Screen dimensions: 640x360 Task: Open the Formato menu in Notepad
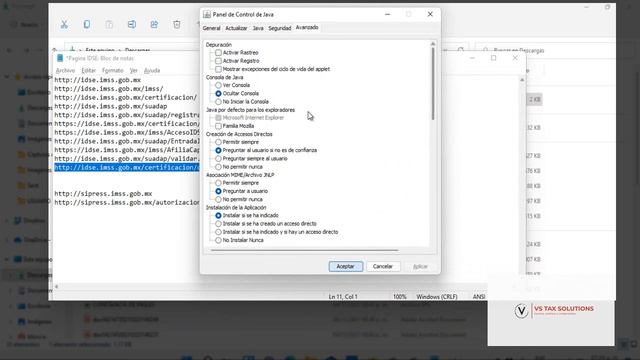113,71
